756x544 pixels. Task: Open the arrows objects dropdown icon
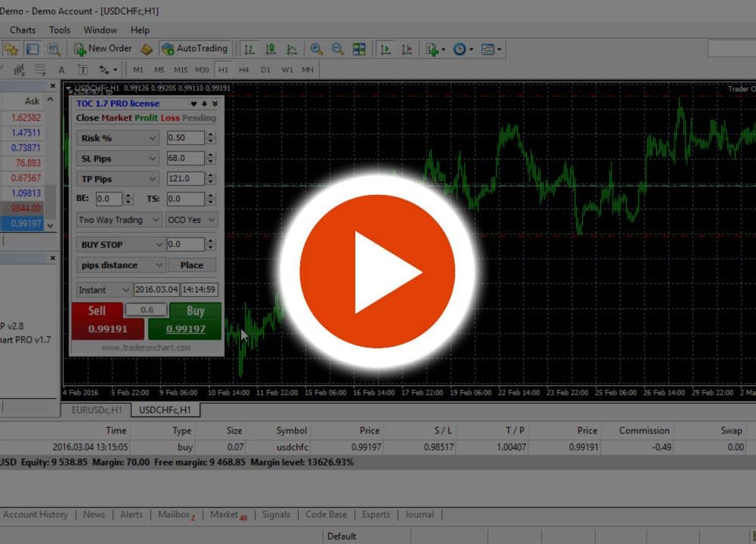[108, 70]
